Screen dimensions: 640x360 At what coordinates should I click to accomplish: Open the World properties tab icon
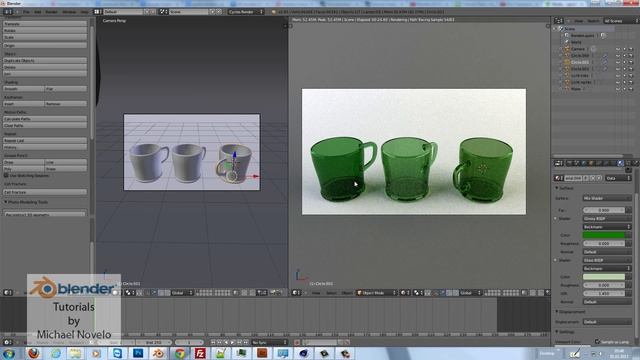point(584,163)
